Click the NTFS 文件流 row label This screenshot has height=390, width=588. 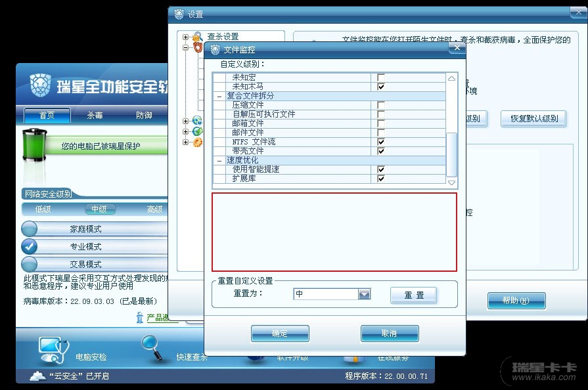click(x=254, y=142)
